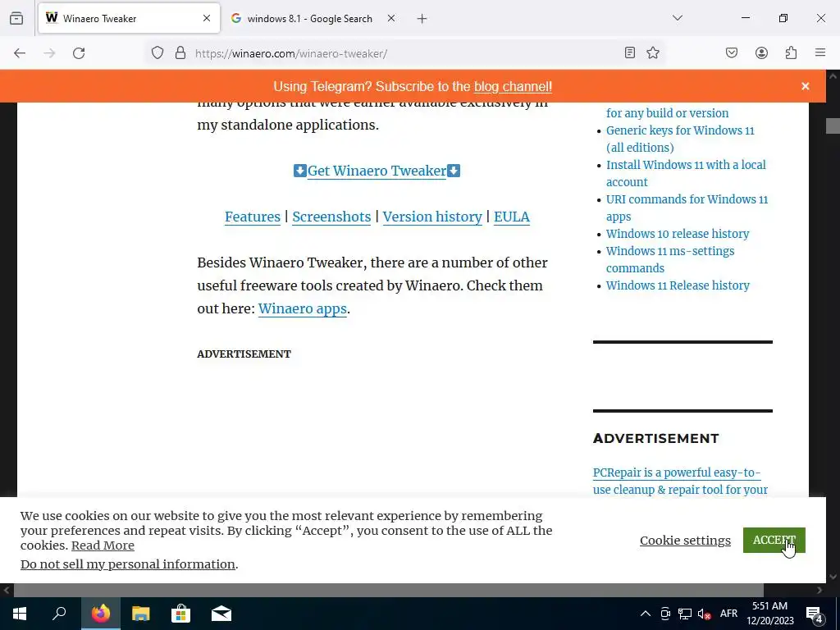Open Install Windows 11 with local account
The image size is (840, 630).
(x=686, y=173)
